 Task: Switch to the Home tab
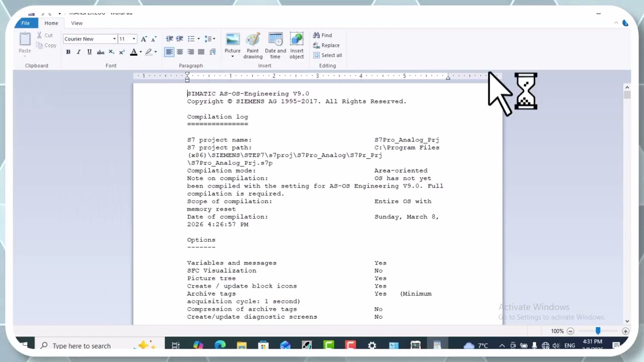coord(51,23)
